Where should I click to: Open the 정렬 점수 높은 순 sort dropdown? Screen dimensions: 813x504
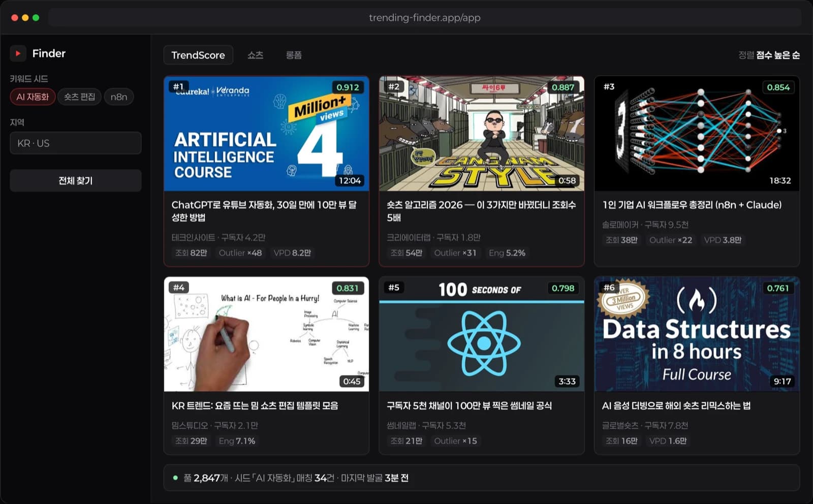click(769, 55)
